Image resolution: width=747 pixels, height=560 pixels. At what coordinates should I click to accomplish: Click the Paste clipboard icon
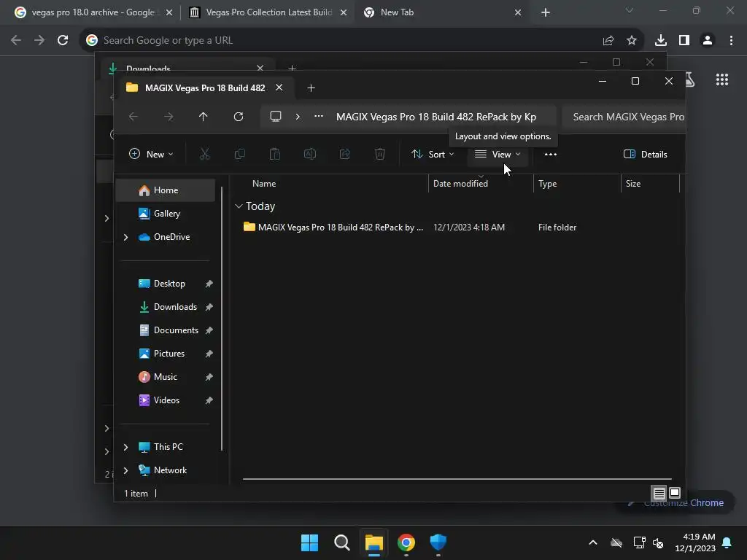pos(275,154)
